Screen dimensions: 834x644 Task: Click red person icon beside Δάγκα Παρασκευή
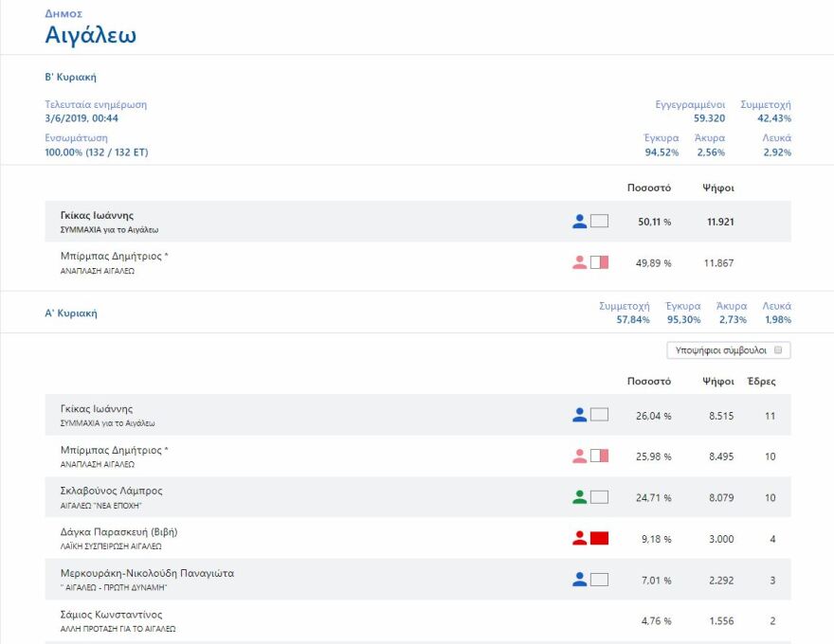point(580,538)
